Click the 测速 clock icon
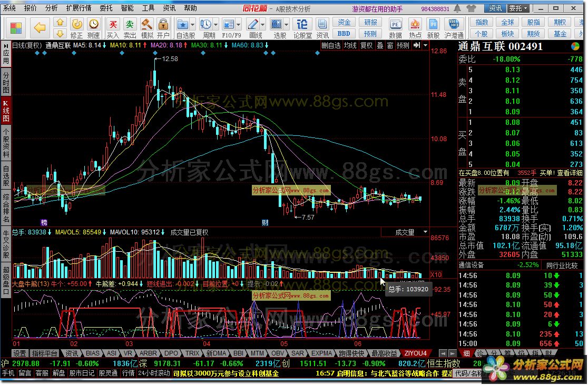588x385 pixels. 94,24
